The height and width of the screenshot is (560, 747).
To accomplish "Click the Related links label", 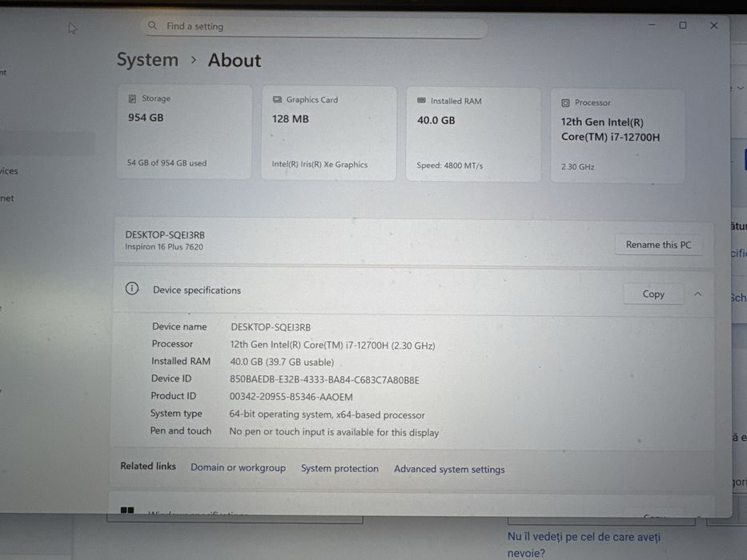I will (147, 466).
